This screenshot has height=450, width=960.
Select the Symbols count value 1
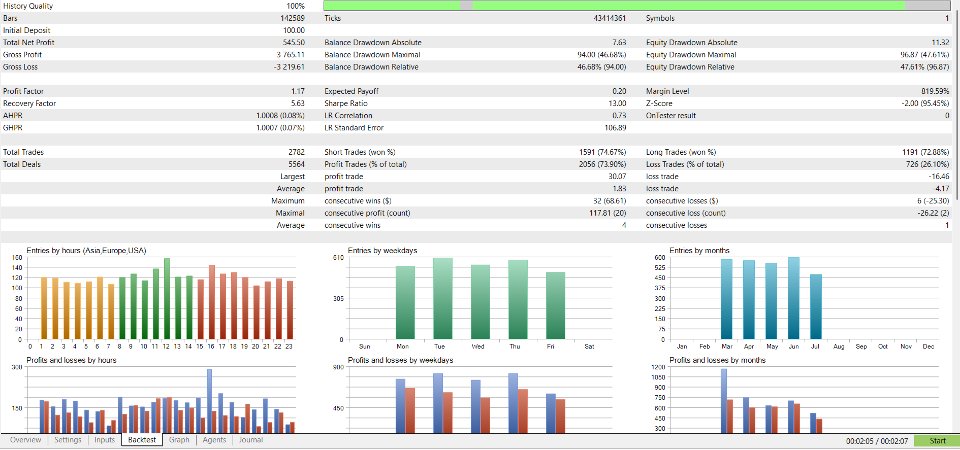[x=947, y=18]
